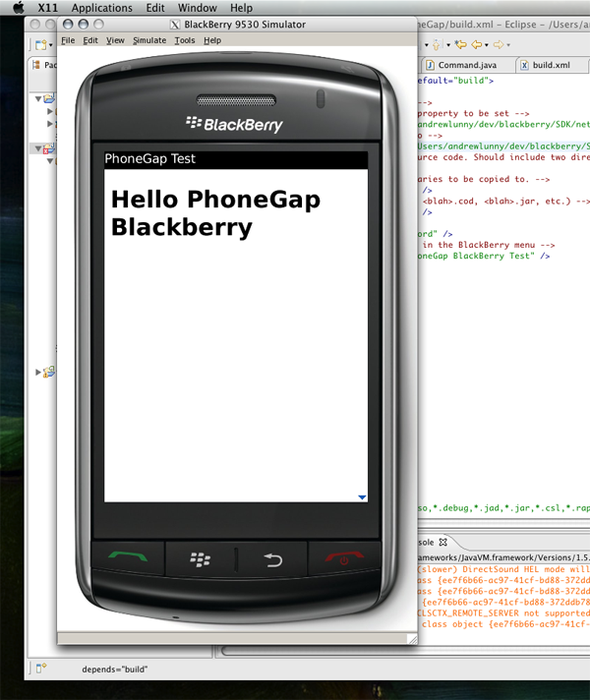Open the Forward history dropdown arrow in Eclipse
Screen dimensions: 590x700
(x=508, y=45)
